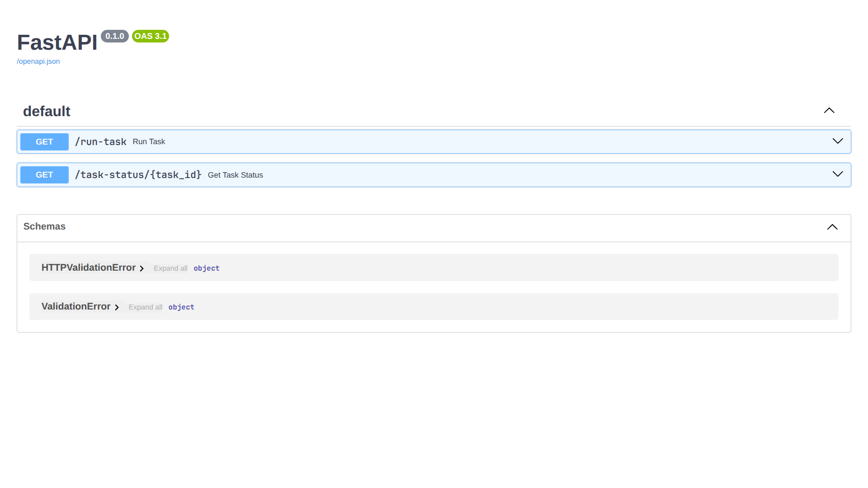Collapse the Schemas section chevron
The height and width of the screenshot is (488, 868).
pos(832,227)
